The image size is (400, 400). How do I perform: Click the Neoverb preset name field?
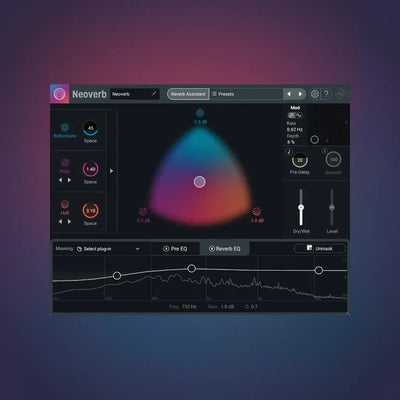coord(135,94)
